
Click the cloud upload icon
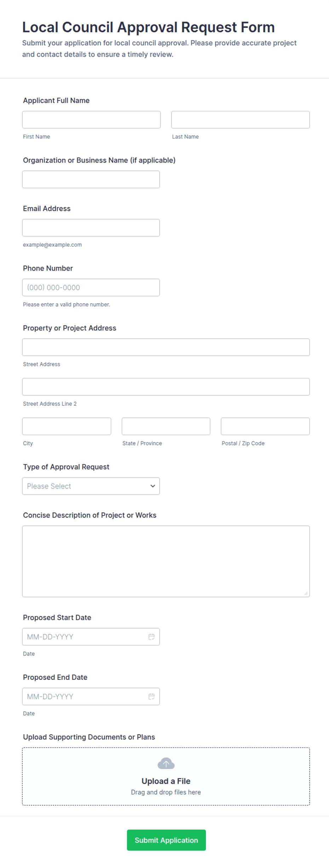(166, 763)
